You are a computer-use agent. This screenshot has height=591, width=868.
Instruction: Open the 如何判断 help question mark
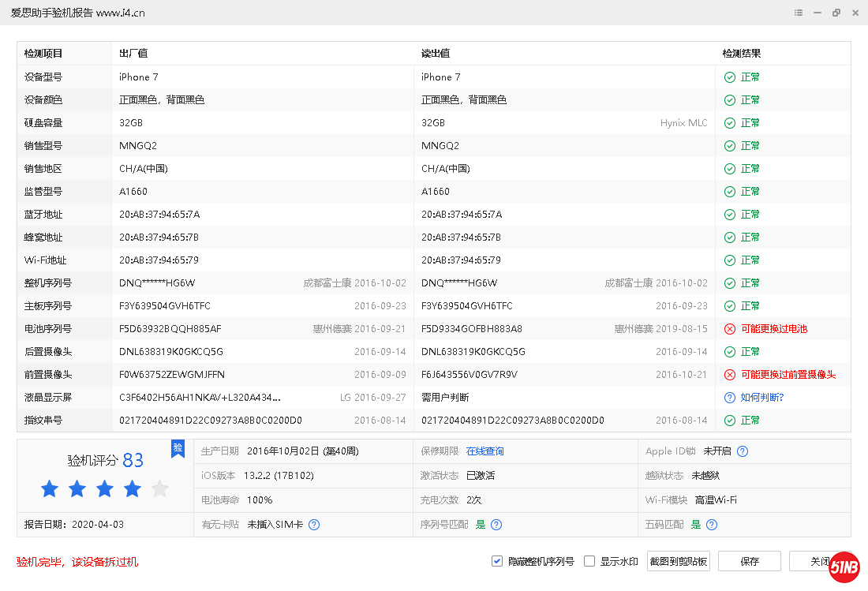[x=729, y=397]
